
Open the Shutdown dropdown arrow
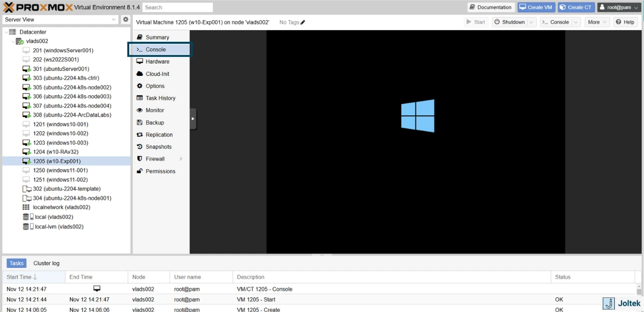(532, 22)
